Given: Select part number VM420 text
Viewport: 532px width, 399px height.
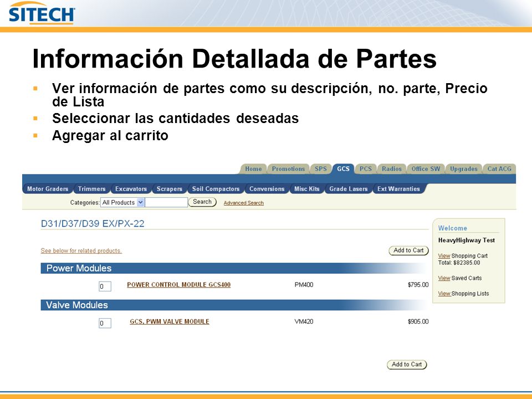Looking at the screenshot, I should [x=304, y=321].
